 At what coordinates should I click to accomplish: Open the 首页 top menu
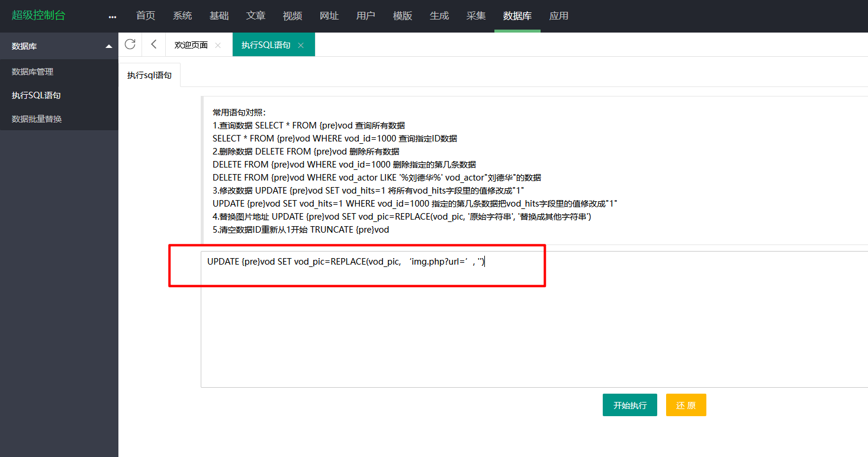coord(146,16)
